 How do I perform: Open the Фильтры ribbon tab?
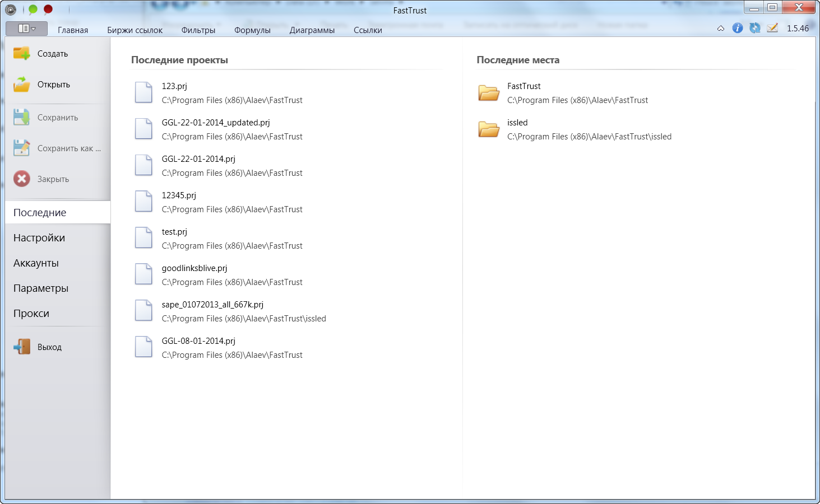pyautogui.click(x=198, y=30)
